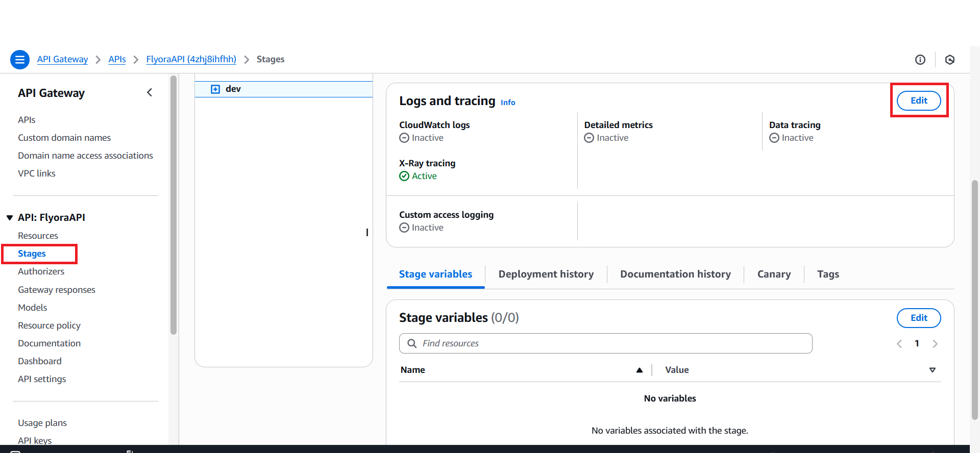The height and width of the screenshot is (453, 980).
Task: Switch to Deployment history tab
Action: [546, 274]
